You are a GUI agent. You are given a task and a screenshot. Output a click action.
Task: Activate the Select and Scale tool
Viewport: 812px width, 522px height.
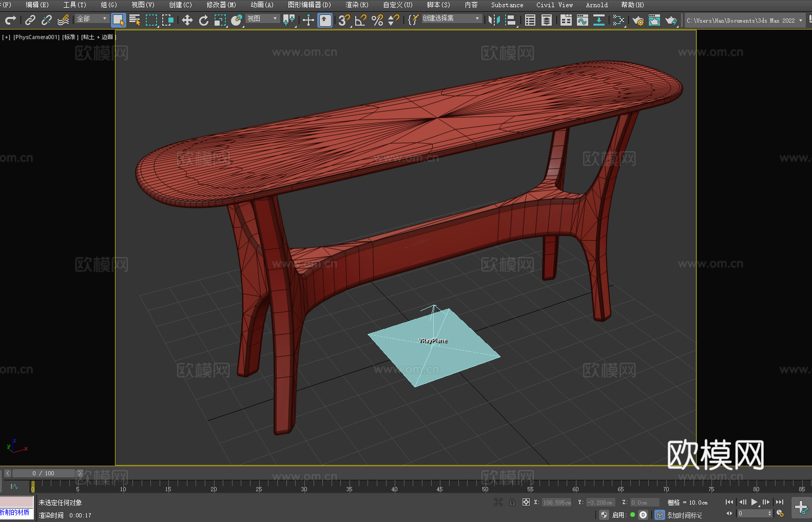point(220,20)
